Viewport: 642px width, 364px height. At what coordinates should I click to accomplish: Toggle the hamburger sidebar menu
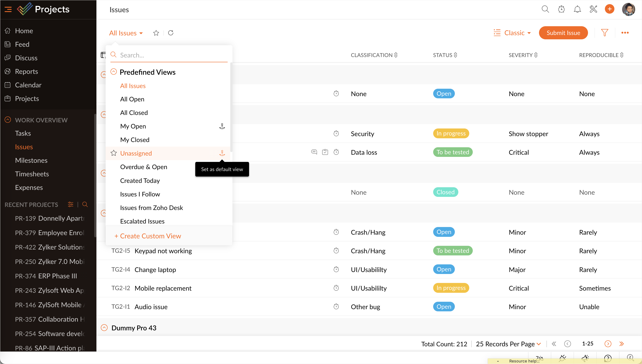(x=8, y=9)
